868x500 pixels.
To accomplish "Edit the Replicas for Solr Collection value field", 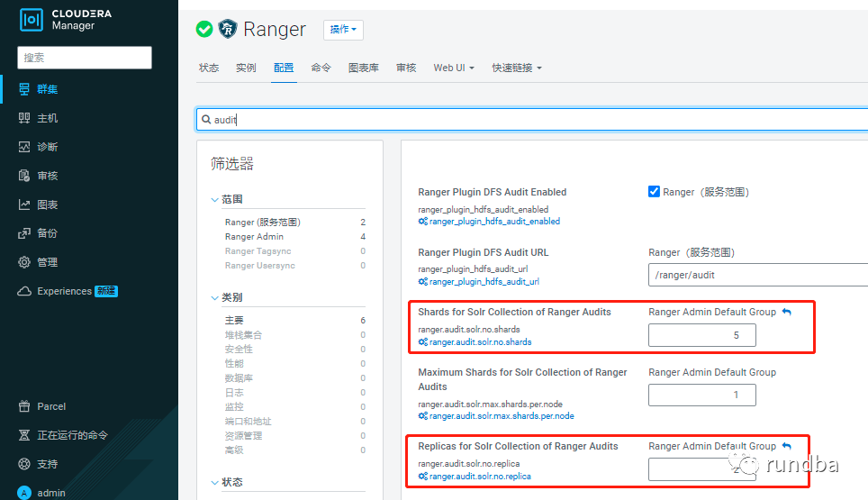I will [x=702, y=469].
